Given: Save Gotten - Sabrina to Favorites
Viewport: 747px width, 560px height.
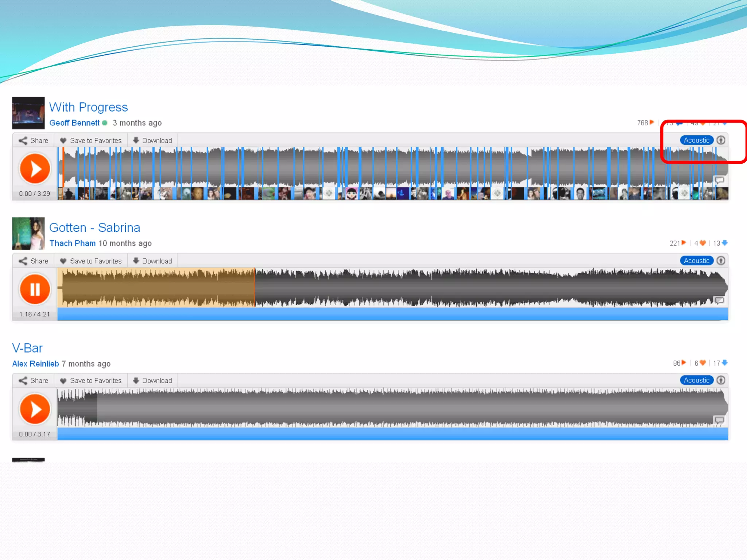Looking at the screenshot, I should (90, 261).
